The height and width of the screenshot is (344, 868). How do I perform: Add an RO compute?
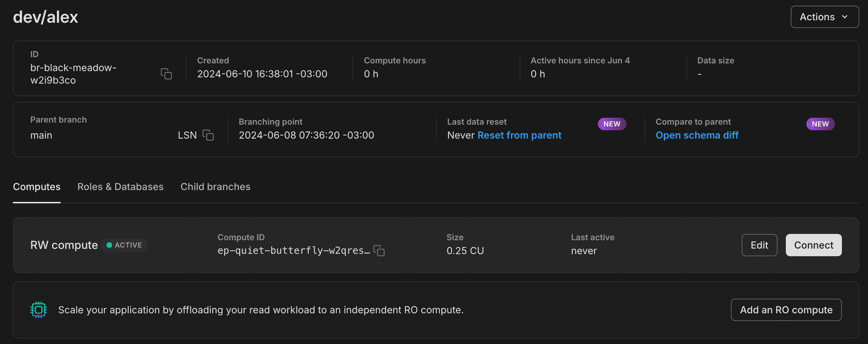click(x=786, y=310)
